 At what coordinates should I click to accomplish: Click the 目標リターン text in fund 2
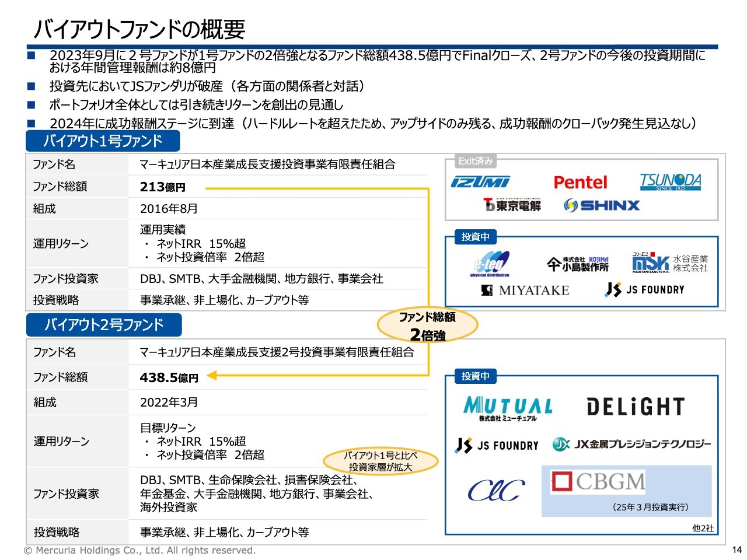pos(168,428)
